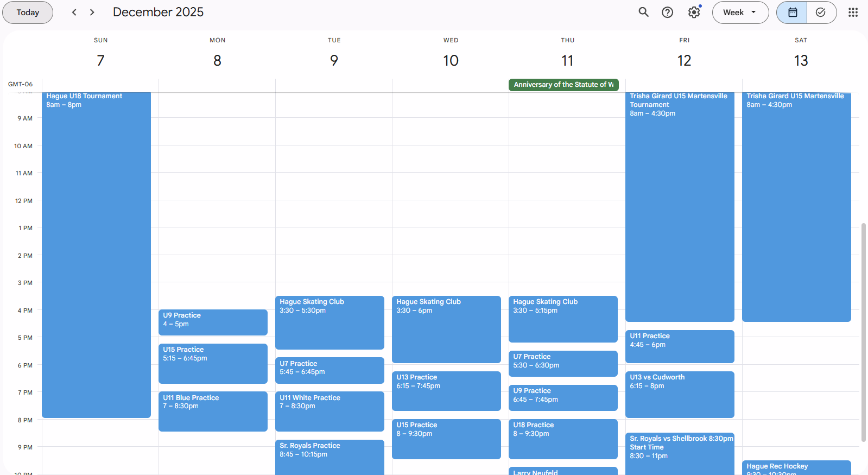The width and height of the screenshot is (868, 475).
Task: Open U13 vs Cudworth event
Action: pyautogui.click(x=680, y=394)
